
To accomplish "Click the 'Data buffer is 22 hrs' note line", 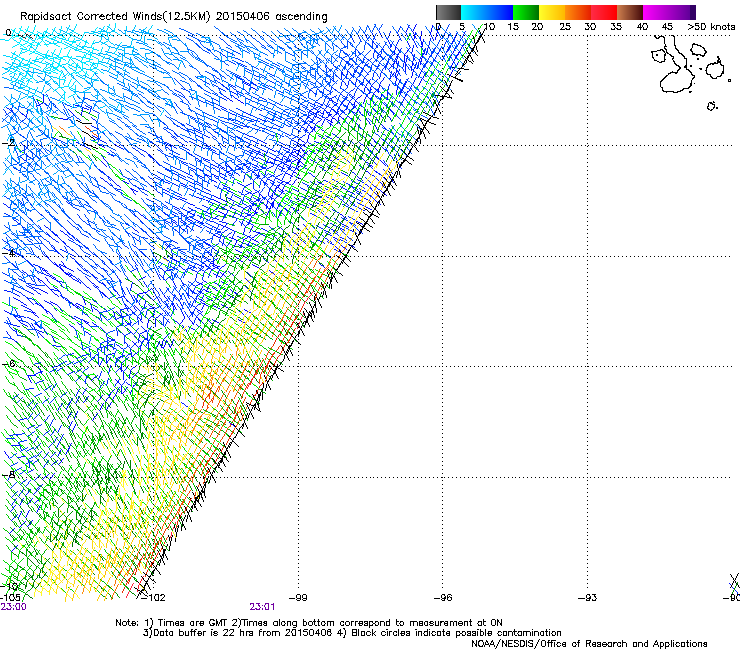I will [x=352, y=633].
